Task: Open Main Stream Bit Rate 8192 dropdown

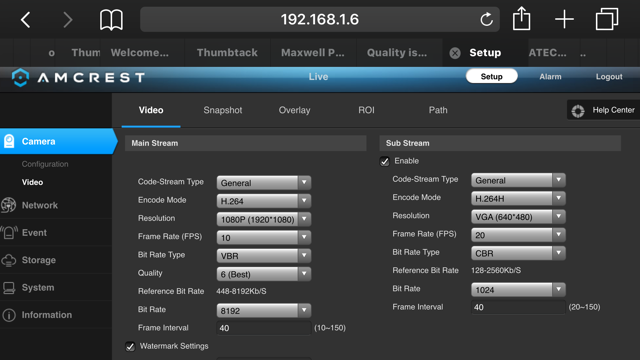Action: tap(264, 311)
